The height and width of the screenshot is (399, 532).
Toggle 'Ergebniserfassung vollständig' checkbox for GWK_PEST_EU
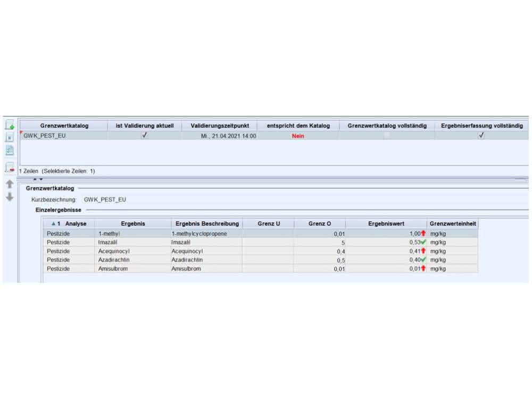[x=481, y=135]
